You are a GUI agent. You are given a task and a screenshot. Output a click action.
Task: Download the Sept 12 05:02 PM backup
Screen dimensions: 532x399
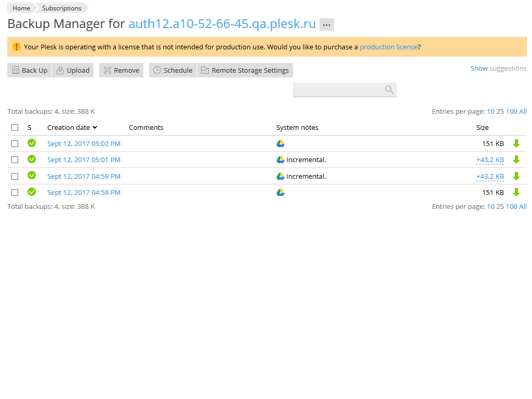pos(516,143)
